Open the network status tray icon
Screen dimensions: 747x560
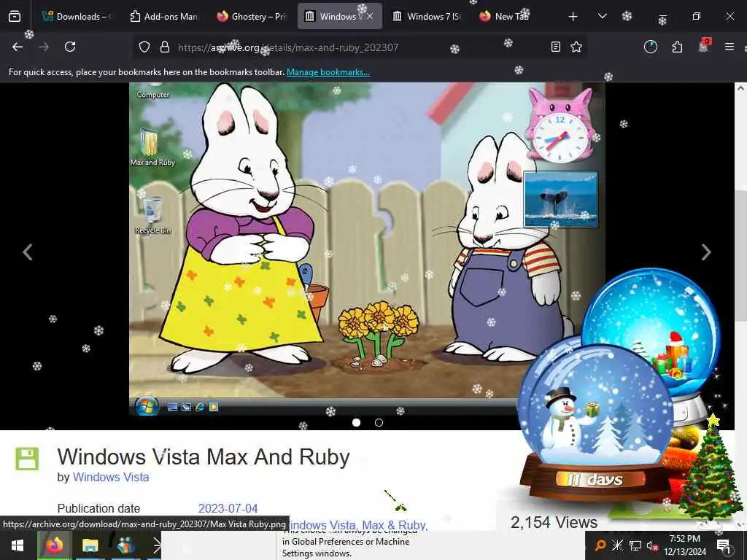[635, 545]
